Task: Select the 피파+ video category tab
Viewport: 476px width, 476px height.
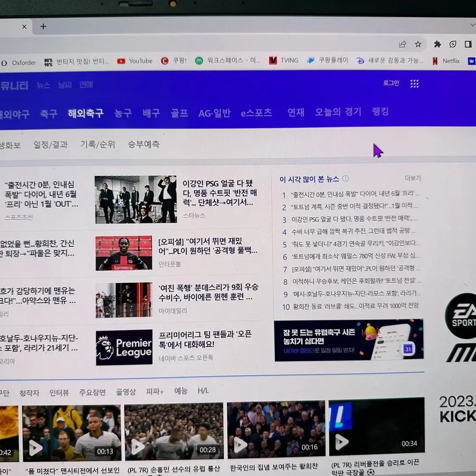Action: pyautogui.click(x=155, y=391)
